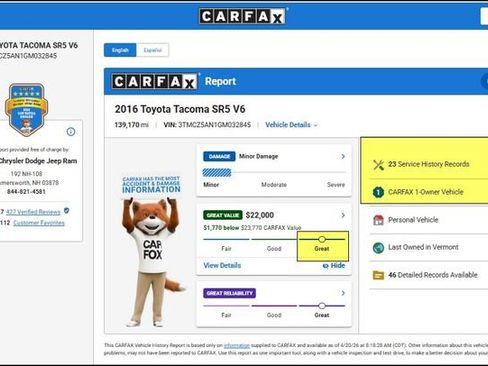Switch language to Español
The width and height of the screenshot is (488, 366).
tap(153, 50)
